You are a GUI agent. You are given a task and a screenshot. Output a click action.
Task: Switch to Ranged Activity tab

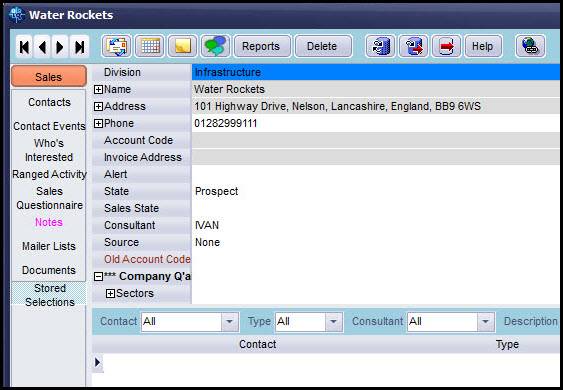tap(49, 174)
